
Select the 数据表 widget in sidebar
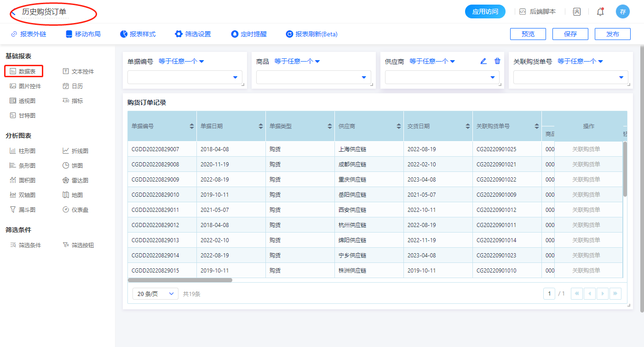pos(24,71)
